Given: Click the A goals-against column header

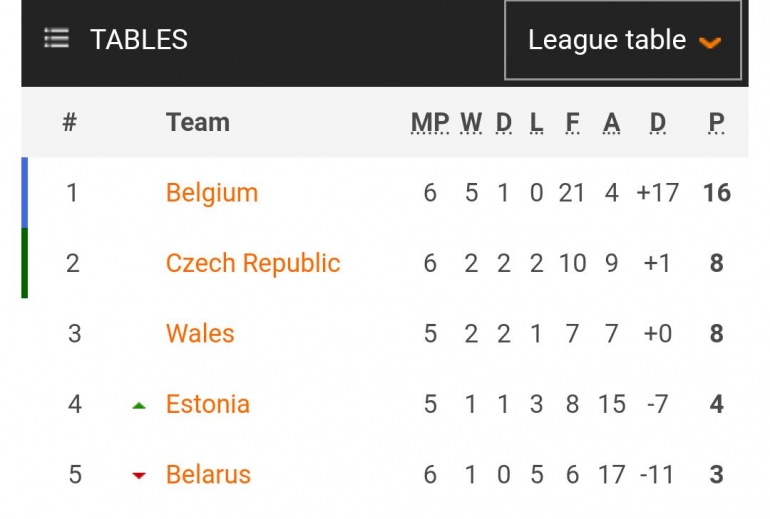Looking at the screenshot, I should click(x=612, y=123).
